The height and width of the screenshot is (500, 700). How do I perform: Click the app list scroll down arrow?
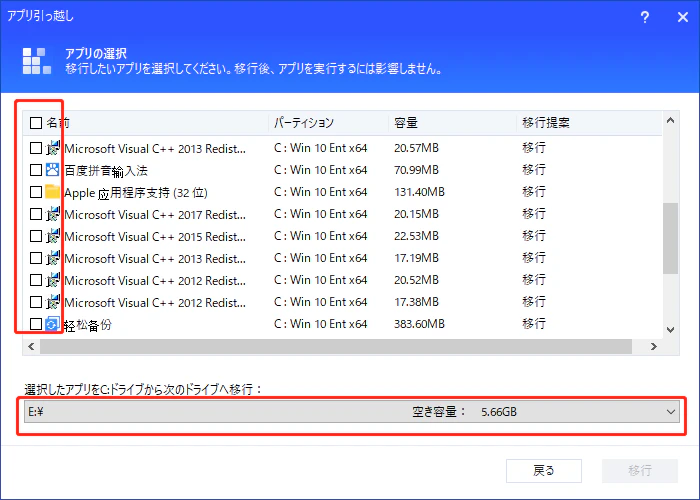(x=670, y=330)
